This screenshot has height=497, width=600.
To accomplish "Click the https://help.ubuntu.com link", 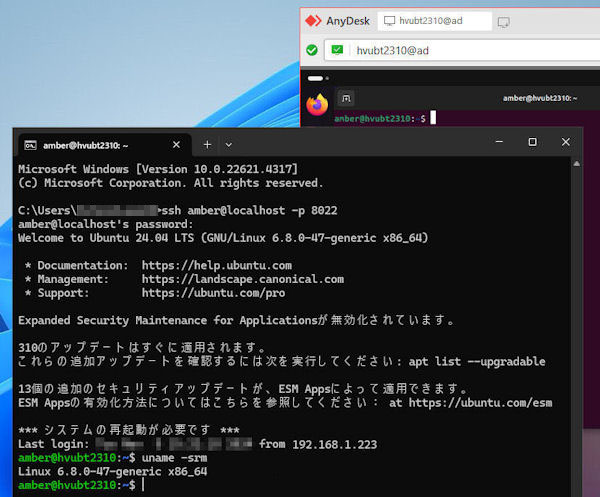I will pos(217,265).
